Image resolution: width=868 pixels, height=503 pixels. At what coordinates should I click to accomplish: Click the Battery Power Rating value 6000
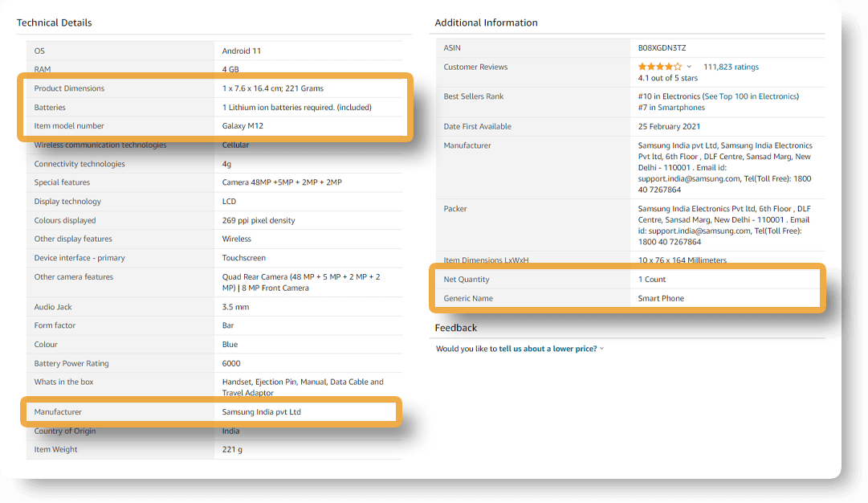pos(231,364)
